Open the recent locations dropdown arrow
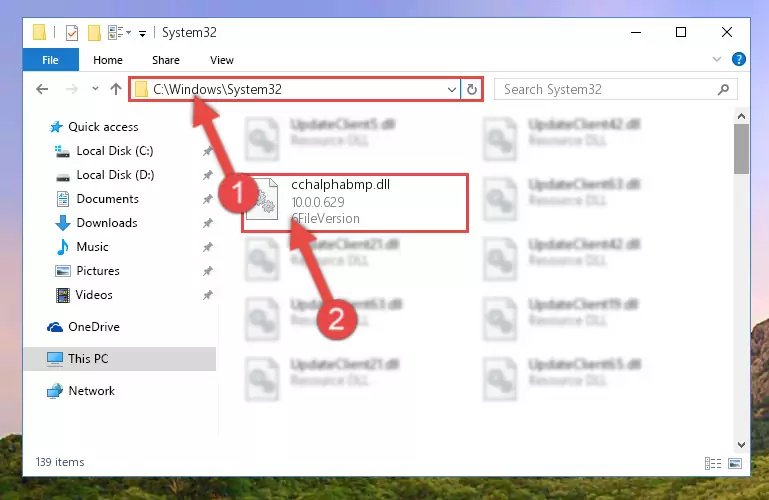 click(x=95, y=89)
